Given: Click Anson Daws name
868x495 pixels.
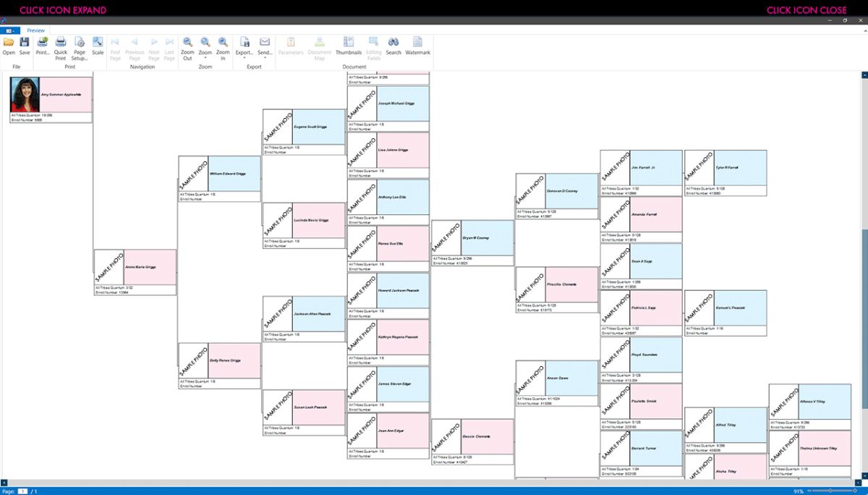Looking at the screenshot, I should pyautogui.click(x=558, y=378).
